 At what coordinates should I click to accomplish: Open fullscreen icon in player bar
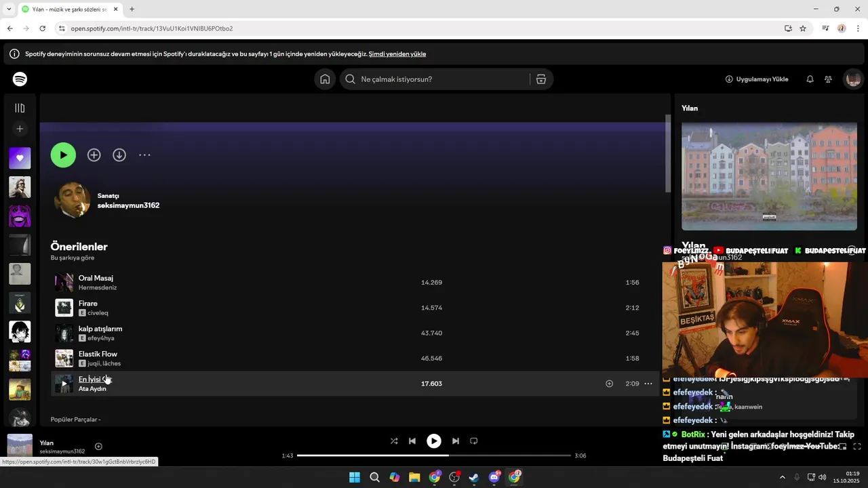857,446
